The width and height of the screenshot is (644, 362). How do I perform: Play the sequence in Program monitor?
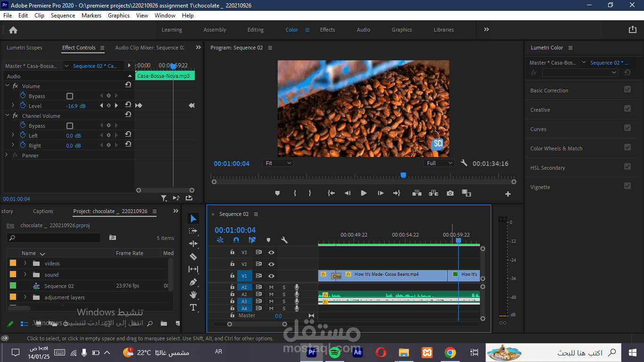point(363,193)
